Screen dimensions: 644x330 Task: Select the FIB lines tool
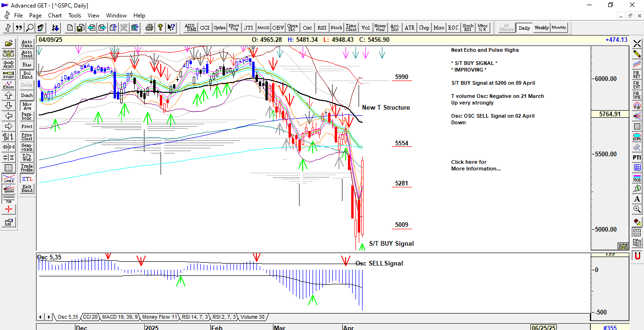pos(8,199)
